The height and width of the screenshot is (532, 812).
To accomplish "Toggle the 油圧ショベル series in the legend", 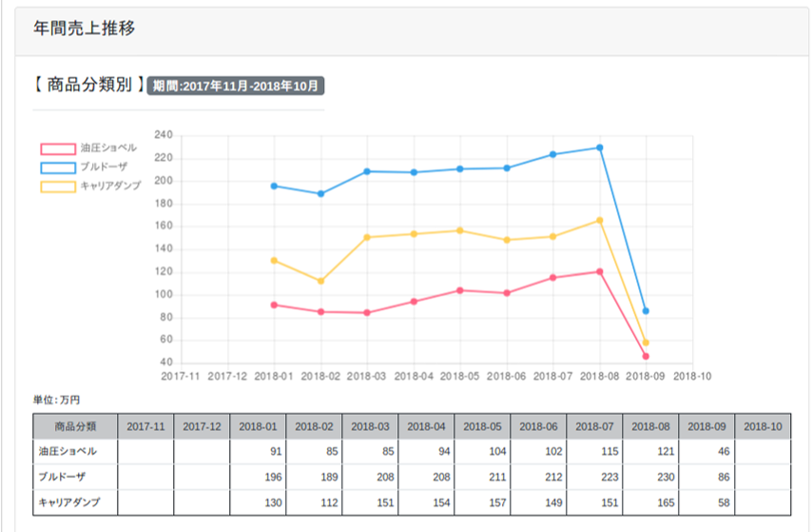I will [x=108, y=148].
